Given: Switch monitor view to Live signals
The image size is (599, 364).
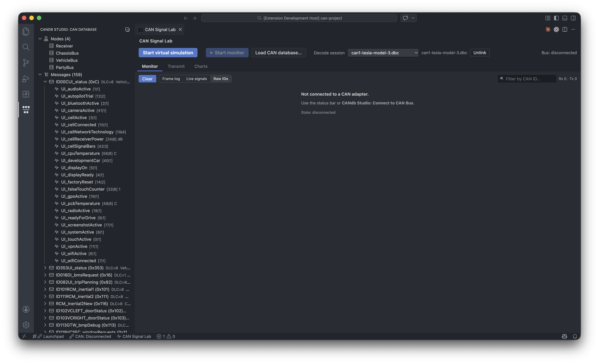Looking at the screenshot, I should coord(196,79).
